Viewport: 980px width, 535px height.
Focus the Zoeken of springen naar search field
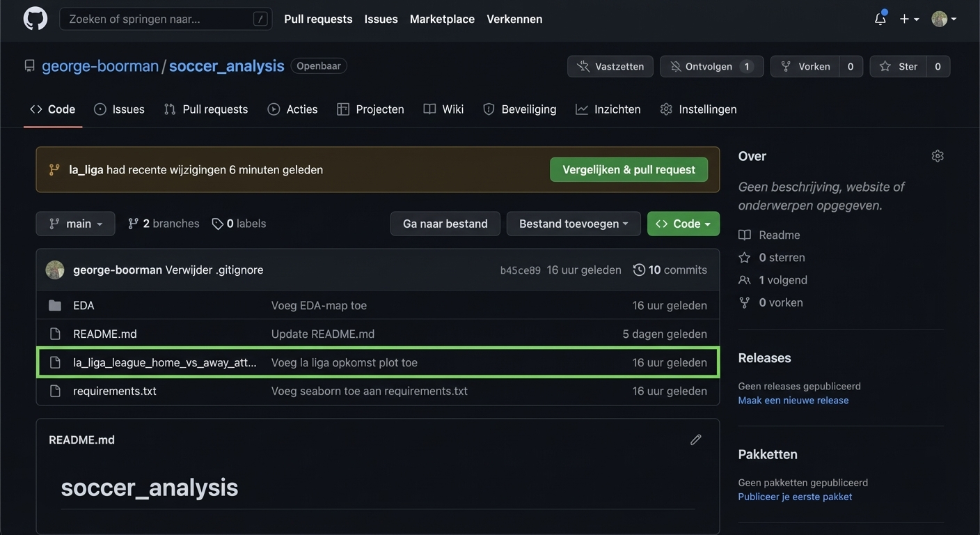coord(157,19)
